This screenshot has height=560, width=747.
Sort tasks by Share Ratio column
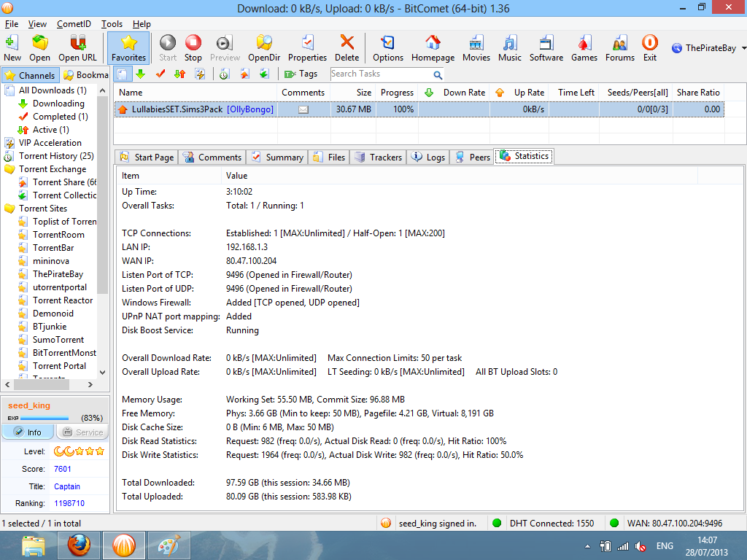pos(698,93)
